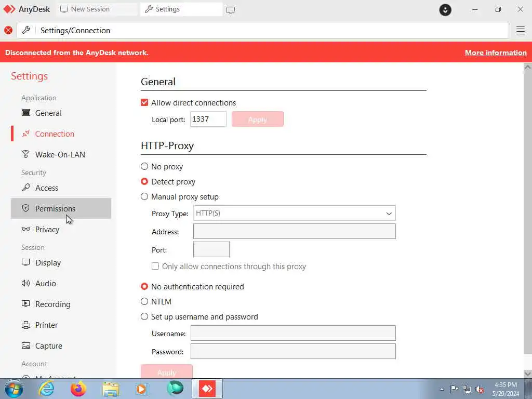
Task: Open the hamburger main menu
Action: [521, 30]
